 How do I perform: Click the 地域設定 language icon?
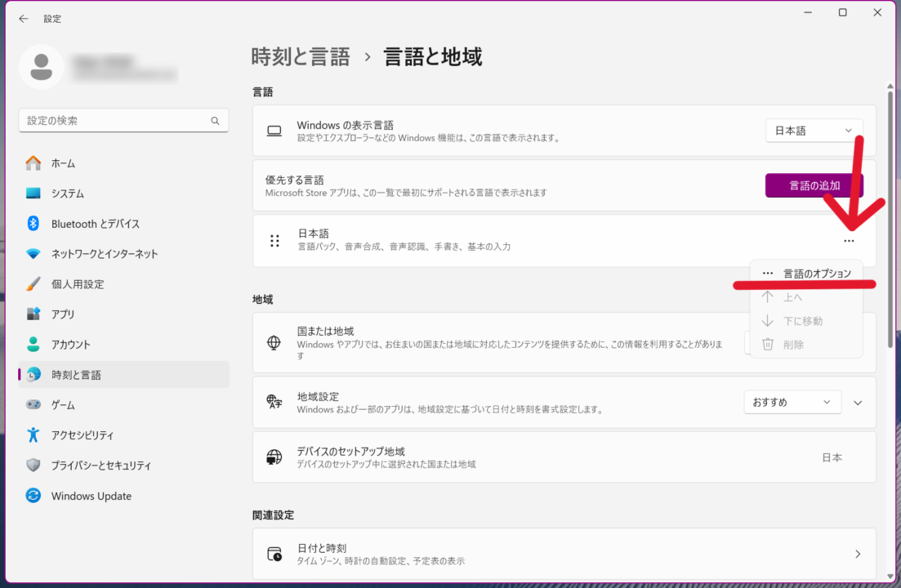274,402
